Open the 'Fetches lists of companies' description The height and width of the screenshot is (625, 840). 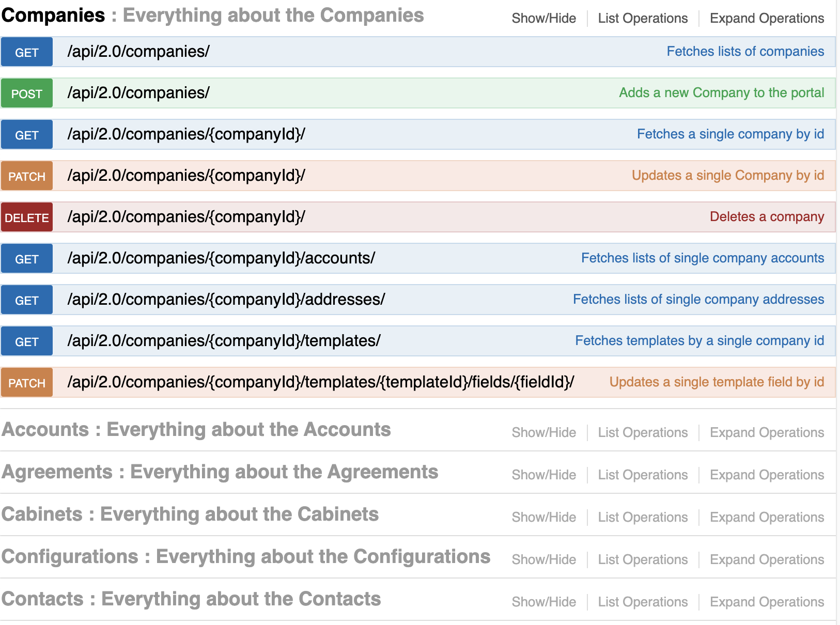coord(745,52)
